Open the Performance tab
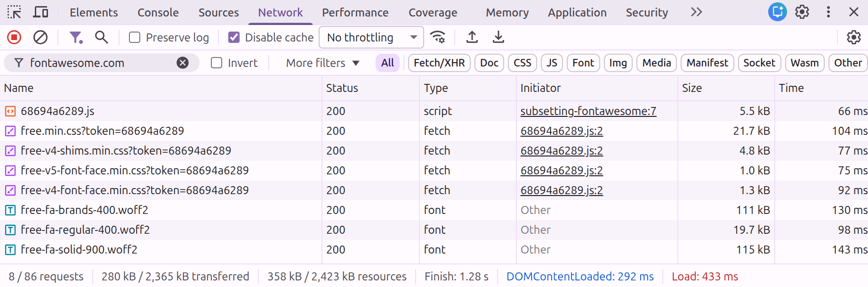This screenshot has width=868, height=287. [355, 13]
